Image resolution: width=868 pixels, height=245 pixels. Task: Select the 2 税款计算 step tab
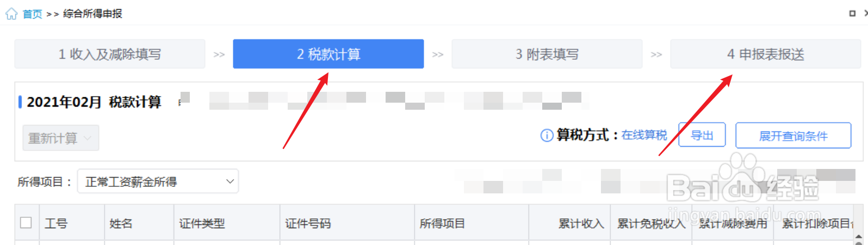(328, 54)
